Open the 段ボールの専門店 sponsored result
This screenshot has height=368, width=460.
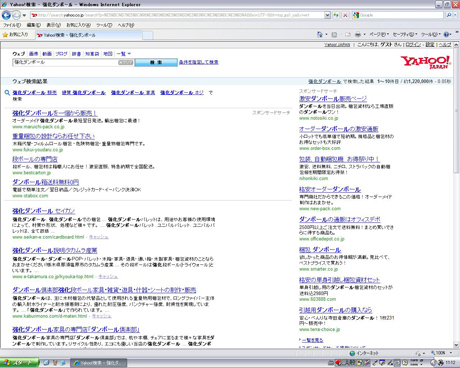35,159
